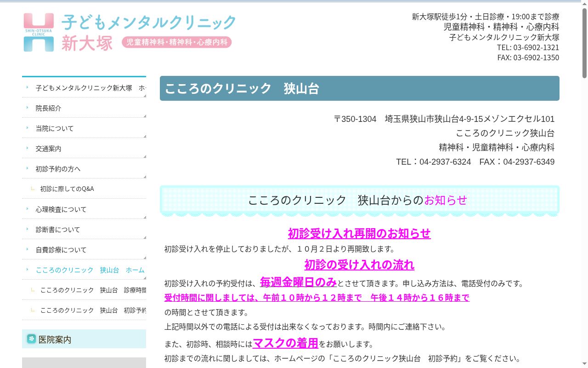
Task: Click the reception hours line 午前１０時から１２時まで
Action: (317, 298)
